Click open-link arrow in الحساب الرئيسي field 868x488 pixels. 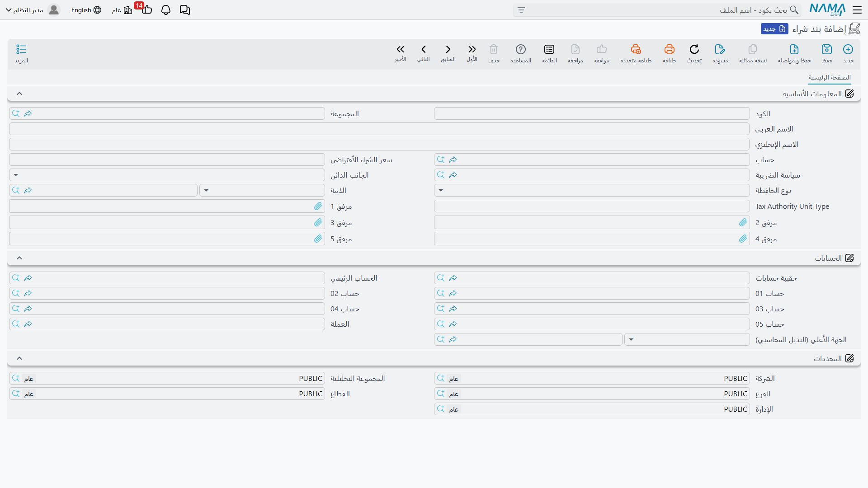[x=28, y=278]
